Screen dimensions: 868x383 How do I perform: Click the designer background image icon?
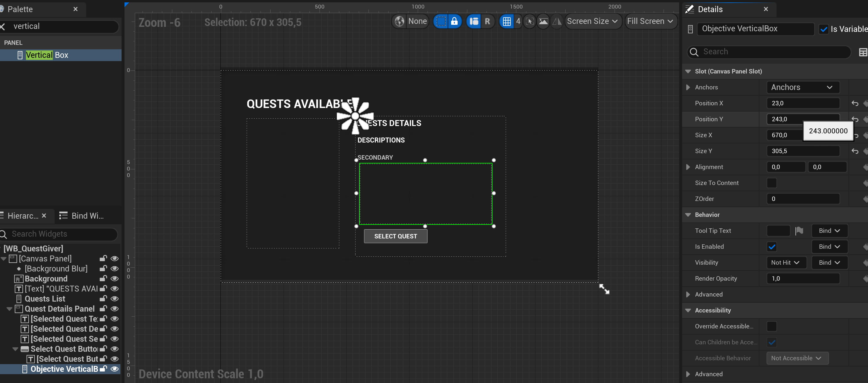(543, 21)
